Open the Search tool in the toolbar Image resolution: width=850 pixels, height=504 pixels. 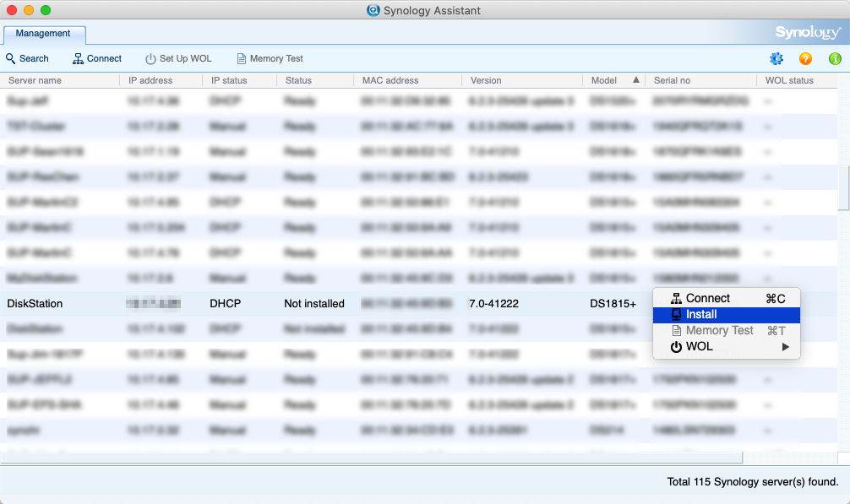[x=28, y=58]
